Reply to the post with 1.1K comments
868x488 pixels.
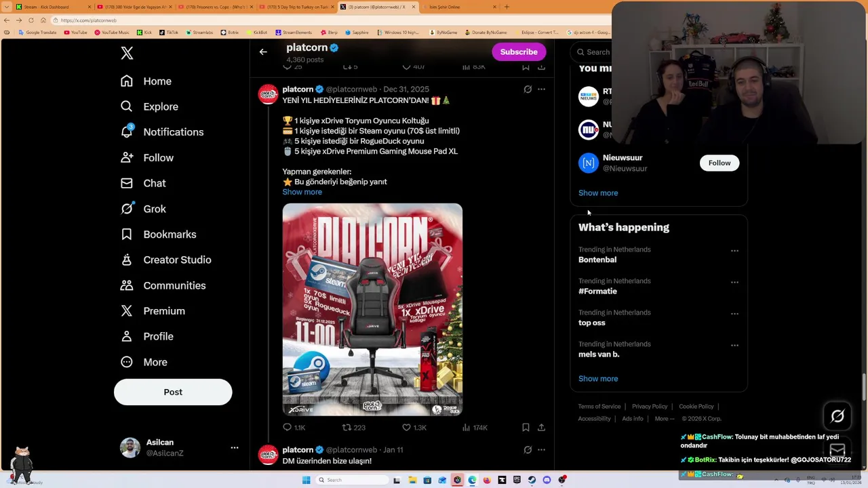pyautogui.click(x=294, y=428)
